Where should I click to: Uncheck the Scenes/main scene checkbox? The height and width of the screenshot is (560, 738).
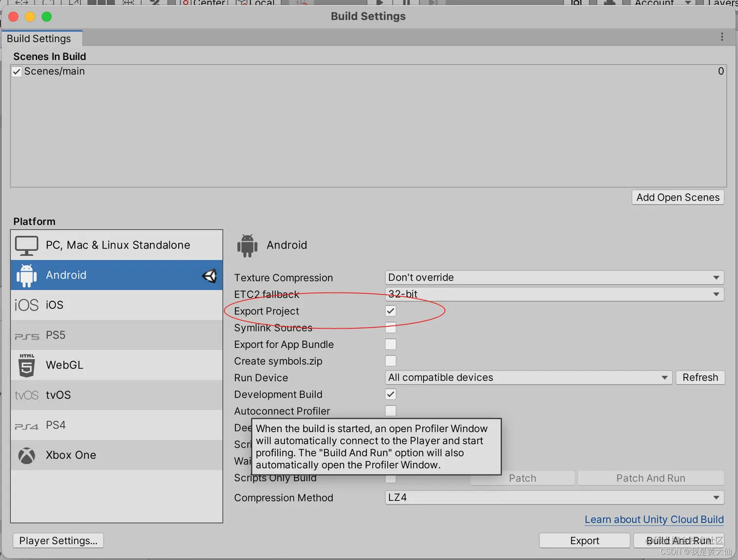tap(17, 72)
